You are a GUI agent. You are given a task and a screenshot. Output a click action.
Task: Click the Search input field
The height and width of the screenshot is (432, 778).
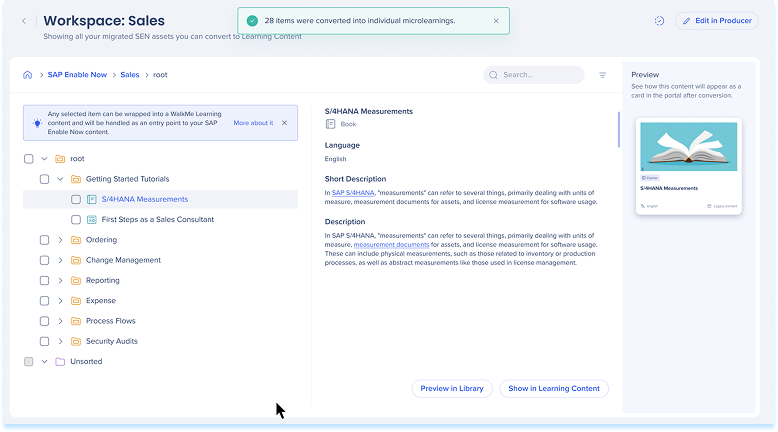(x=540, y=75)
